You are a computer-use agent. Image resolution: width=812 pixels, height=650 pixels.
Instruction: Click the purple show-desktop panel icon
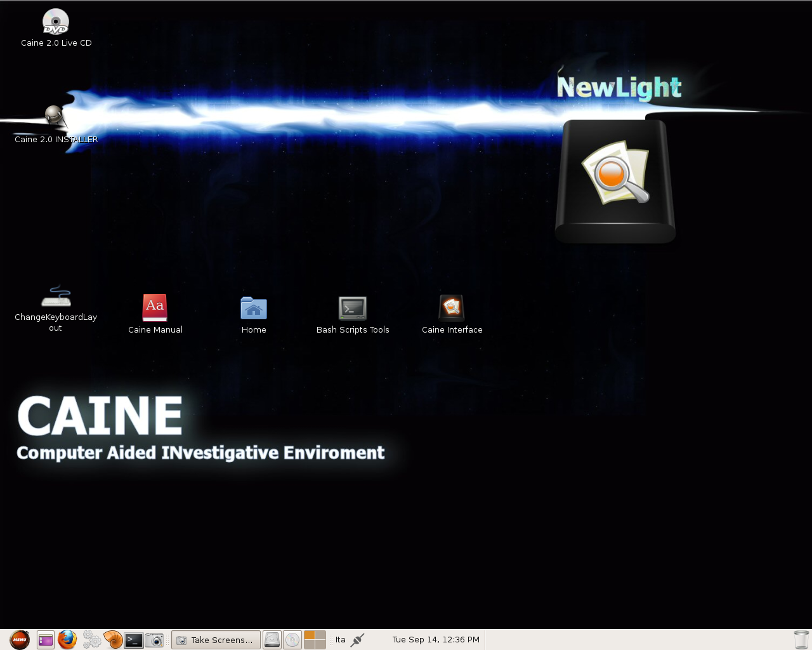(x=46, y=640)
